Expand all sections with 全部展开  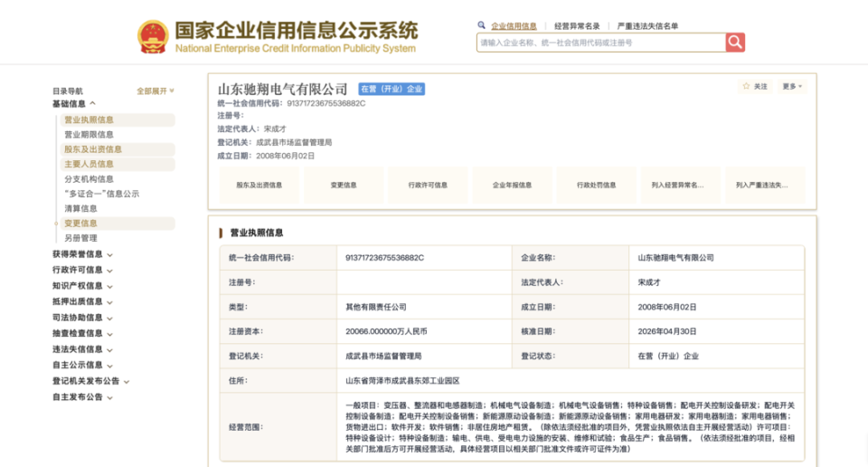click(155, 91)
